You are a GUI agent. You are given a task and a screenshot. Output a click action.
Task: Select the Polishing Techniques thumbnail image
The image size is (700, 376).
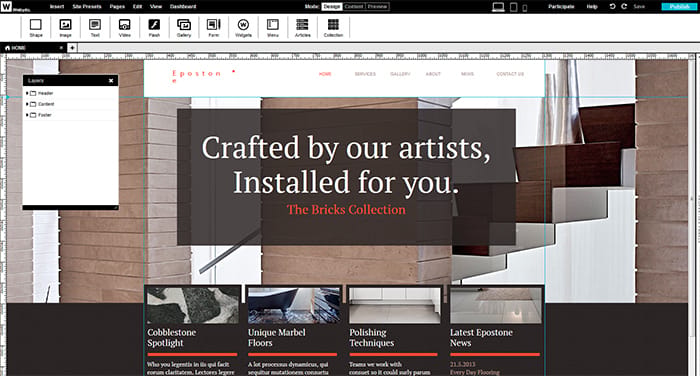(395, 305)
